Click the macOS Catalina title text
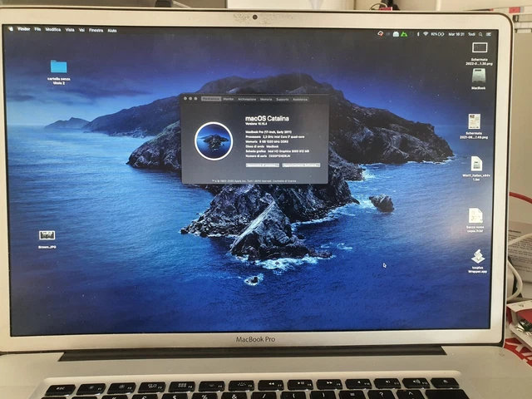Viewport: 532px width, 399px height. 267,118
